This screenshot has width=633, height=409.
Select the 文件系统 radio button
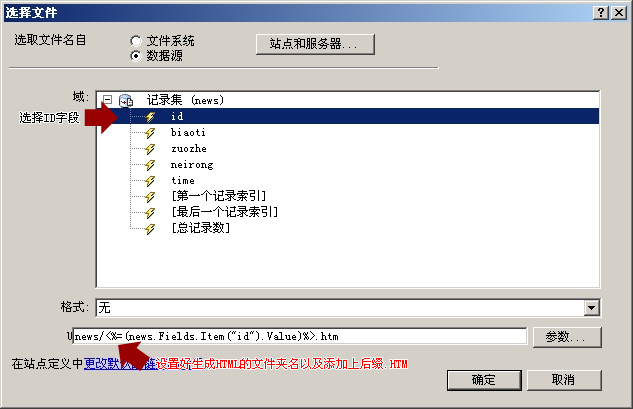(x=136, y=41)
